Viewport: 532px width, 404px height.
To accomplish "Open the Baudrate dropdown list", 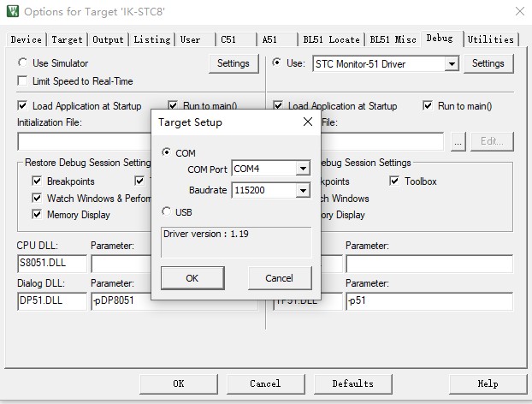I will [x=302, y=190].
